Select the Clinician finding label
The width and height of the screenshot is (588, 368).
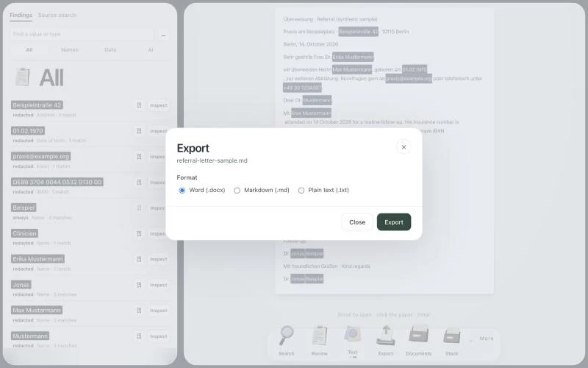24,233
